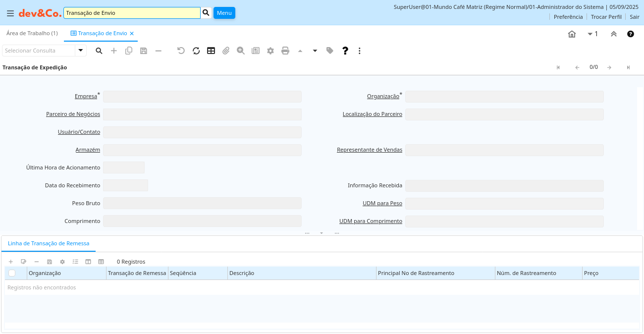Screen dimensions: 644x334
Task: Expand the Selecionar Consulta dropdown
Action: (x=81, y=51)
